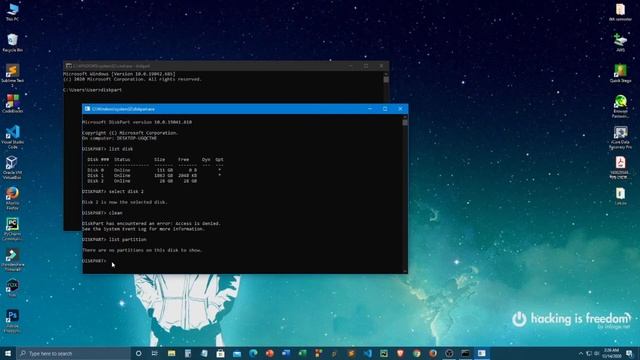640x360 pixels.
Task: Minimize the diskpart.exe window
Action: (x=370, y=109)
